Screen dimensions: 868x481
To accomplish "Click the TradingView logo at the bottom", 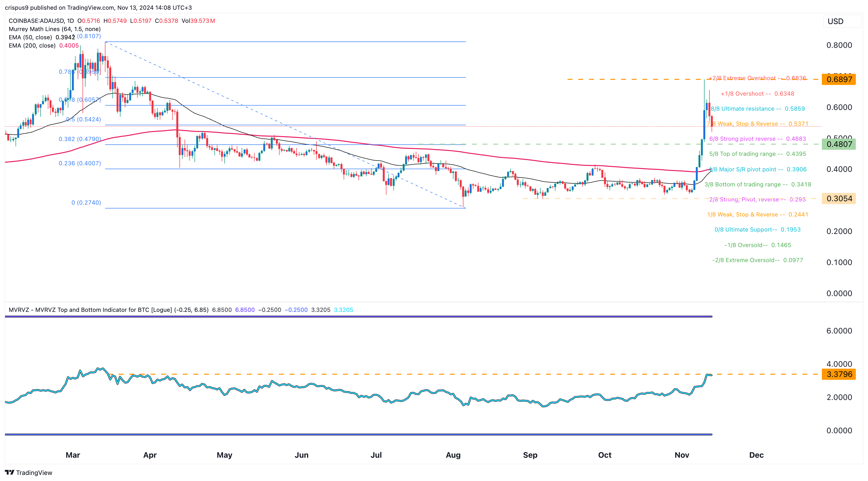I will 29,473.
